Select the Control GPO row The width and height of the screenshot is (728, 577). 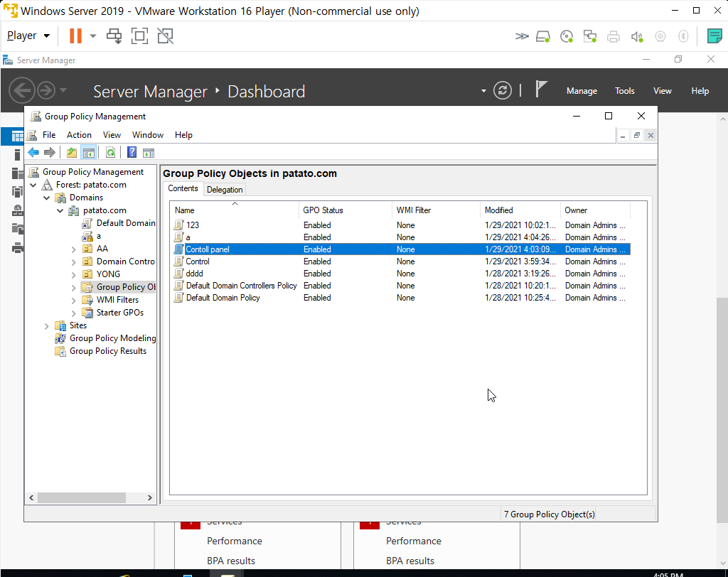click(x=402, y=261)
